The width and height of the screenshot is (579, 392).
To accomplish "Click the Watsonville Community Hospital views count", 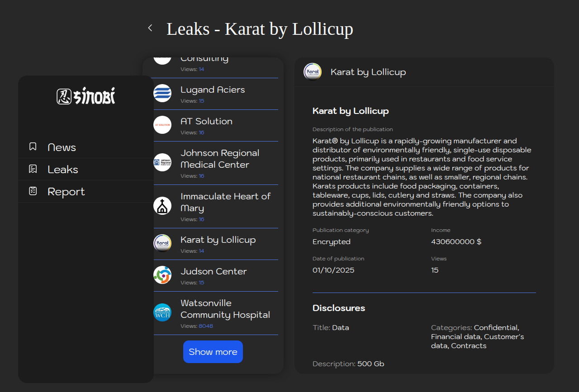I will coord(206,326).
